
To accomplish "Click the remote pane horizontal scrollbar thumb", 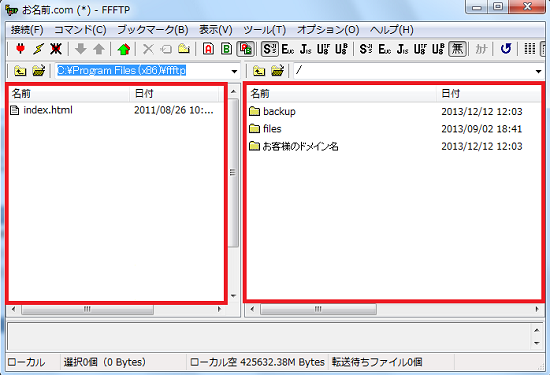I will coord(318,309).
